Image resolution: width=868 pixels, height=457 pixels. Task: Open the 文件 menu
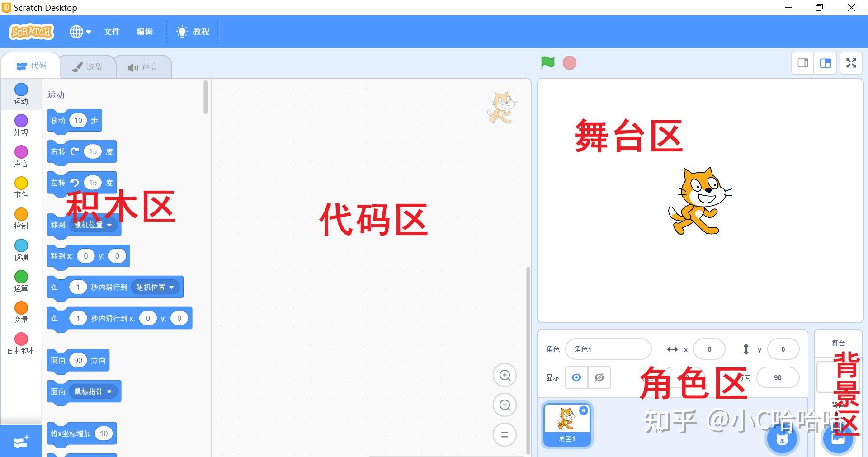112,32
